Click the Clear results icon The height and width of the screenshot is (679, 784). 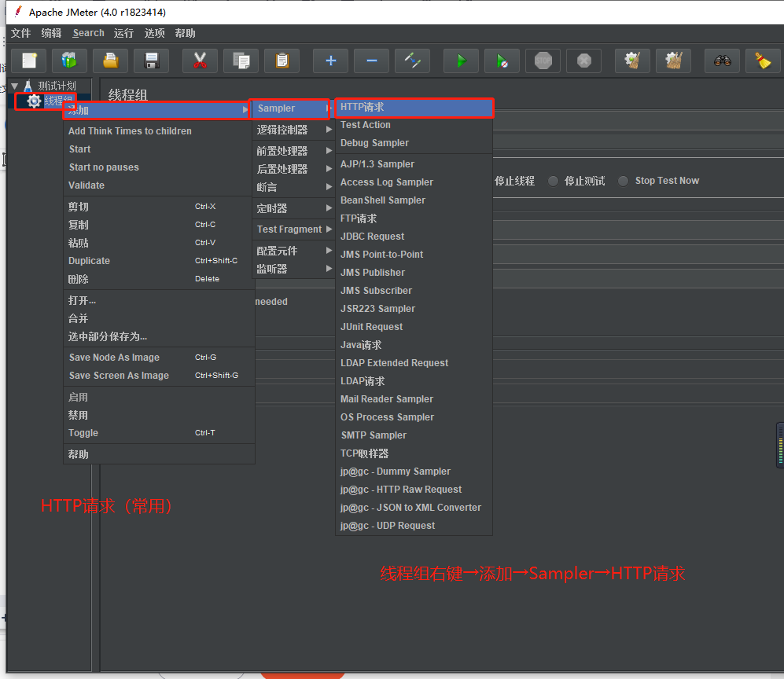coord(632,61)
